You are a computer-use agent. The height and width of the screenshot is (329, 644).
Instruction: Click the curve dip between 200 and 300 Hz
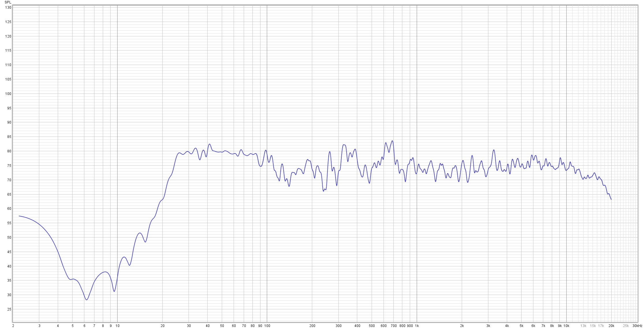[x=323, y=191]
